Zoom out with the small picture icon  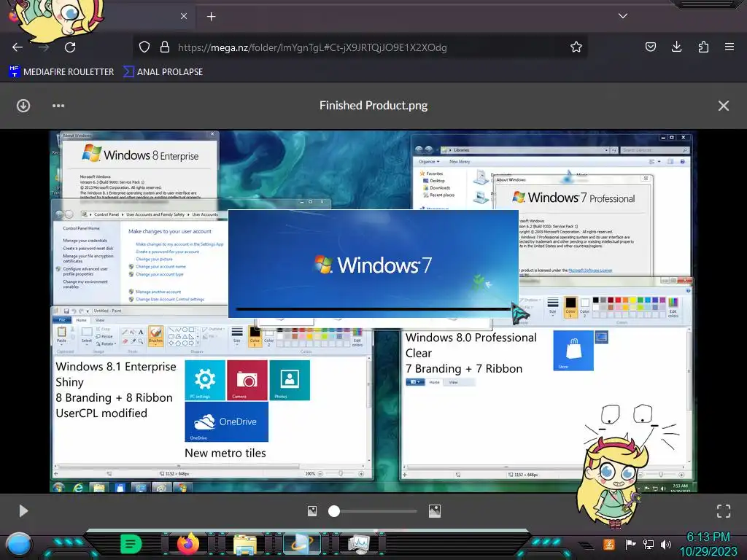point(312,511)
